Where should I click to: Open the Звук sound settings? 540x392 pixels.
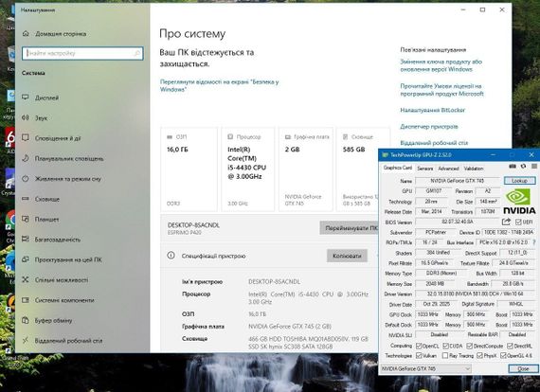[41, 118]
